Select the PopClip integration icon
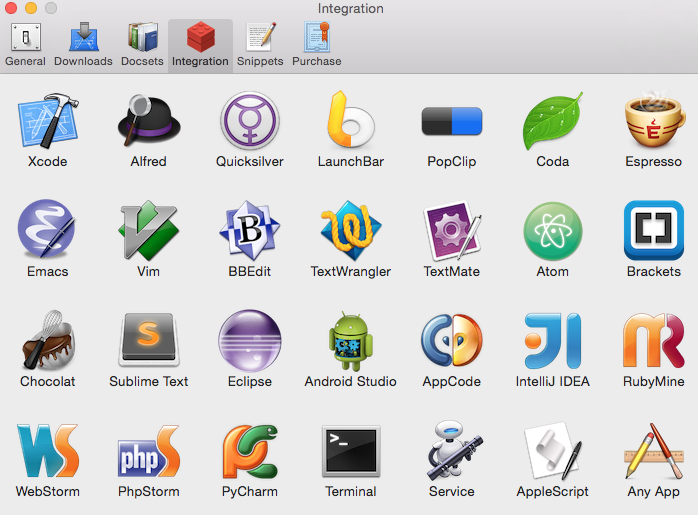The height and width of the screenshot is (515, 698). 452,121
